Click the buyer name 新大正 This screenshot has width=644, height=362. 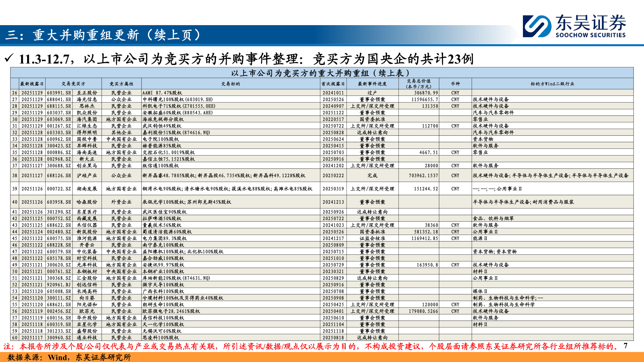click(x=87, y=159)
